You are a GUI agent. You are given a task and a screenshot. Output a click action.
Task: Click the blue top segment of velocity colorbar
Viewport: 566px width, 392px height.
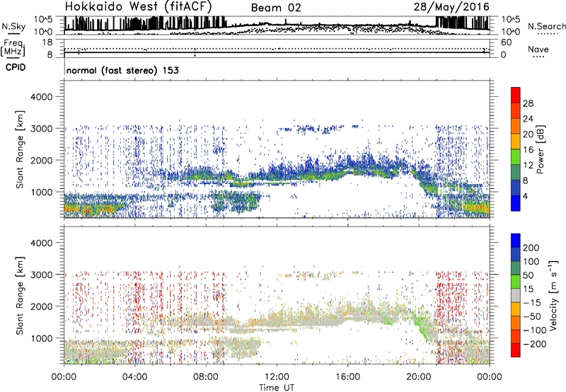pyautogui.click(x=516, y=241)
